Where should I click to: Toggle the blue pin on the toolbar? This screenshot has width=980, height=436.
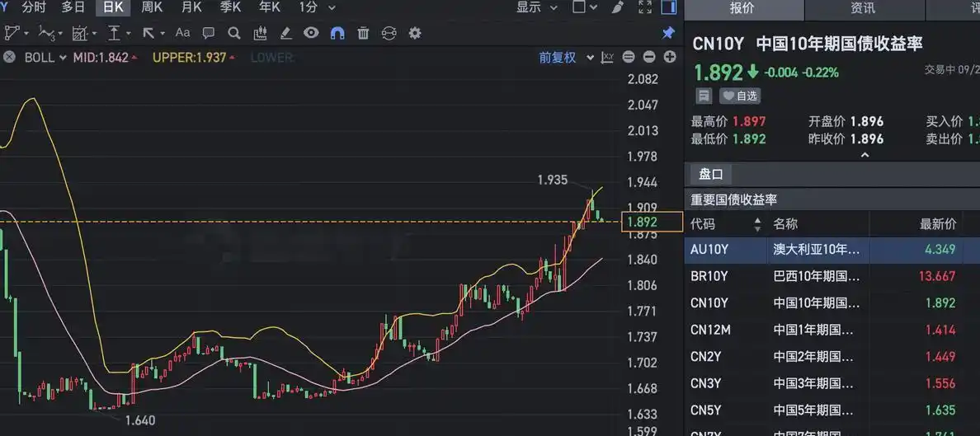[x=669, y=33]
